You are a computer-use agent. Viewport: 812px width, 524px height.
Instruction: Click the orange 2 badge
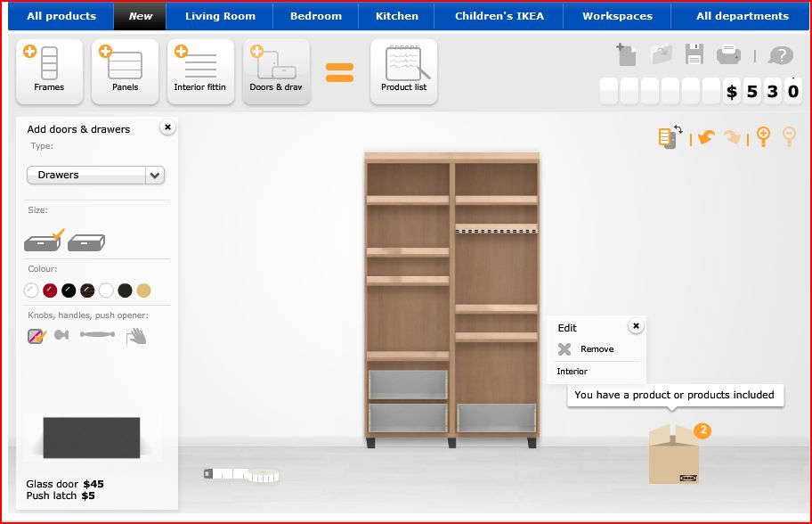(x=702, y=430)
